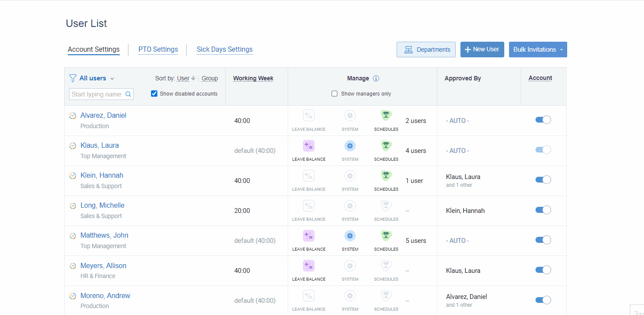This screenshot has height=315, width=644.
Task: Click Schedules icon for Alvarez, Daniel
Action: [x=386, y=116]
